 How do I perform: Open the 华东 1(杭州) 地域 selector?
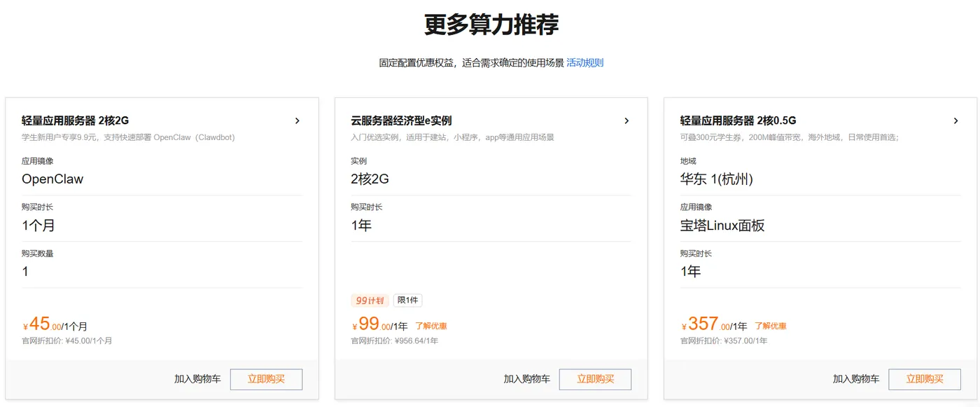(716, 179)
